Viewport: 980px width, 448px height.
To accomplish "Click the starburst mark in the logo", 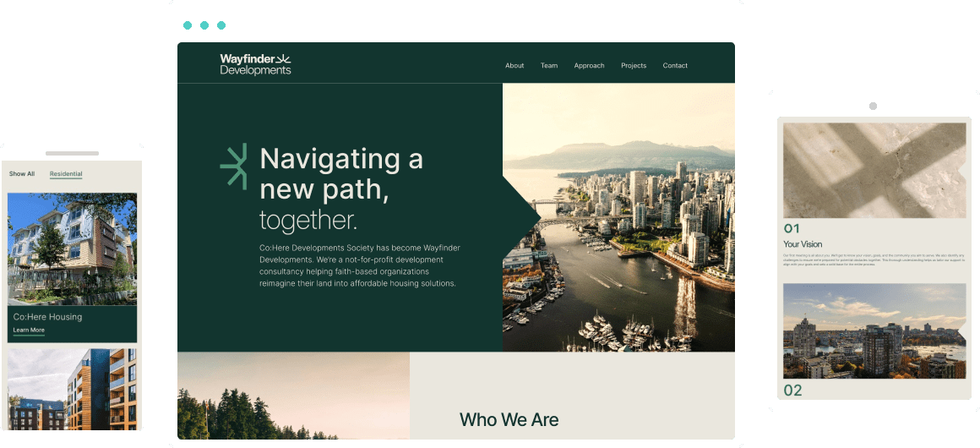I will pos(284,59).
